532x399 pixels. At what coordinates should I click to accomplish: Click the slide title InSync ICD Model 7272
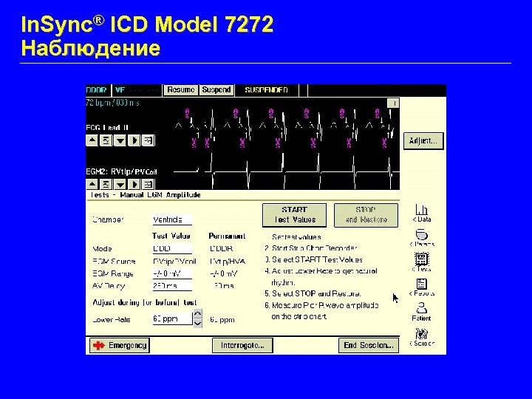click(x=147, y=24)
